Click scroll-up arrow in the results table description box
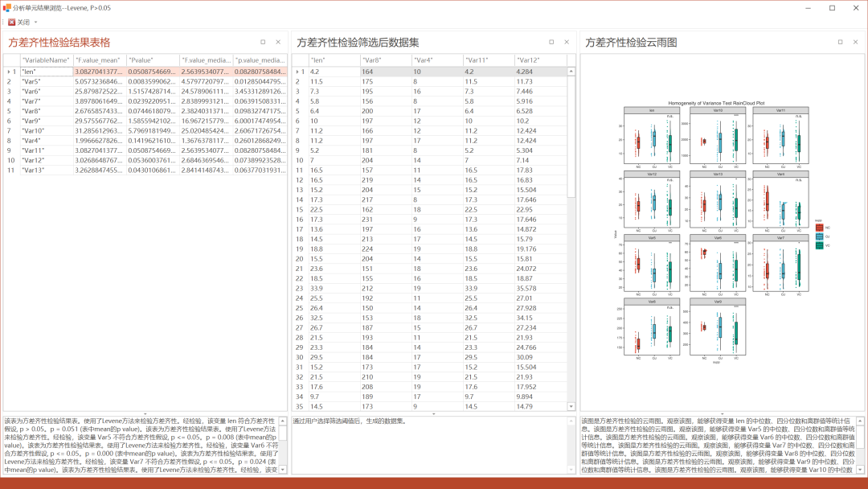The width and height of the screenshot is (868, 489). 282,421
